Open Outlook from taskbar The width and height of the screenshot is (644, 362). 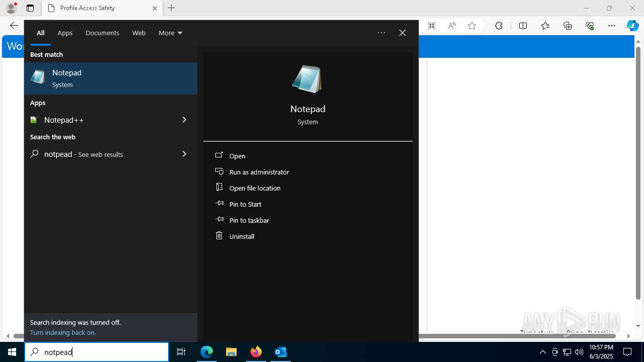(281, 352)
